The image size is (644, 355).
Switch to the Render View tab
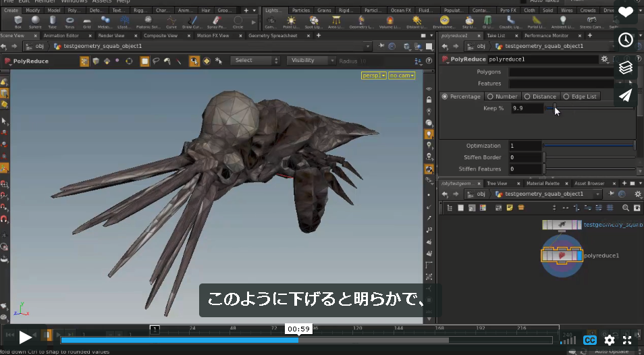click(x=111, y=36)
